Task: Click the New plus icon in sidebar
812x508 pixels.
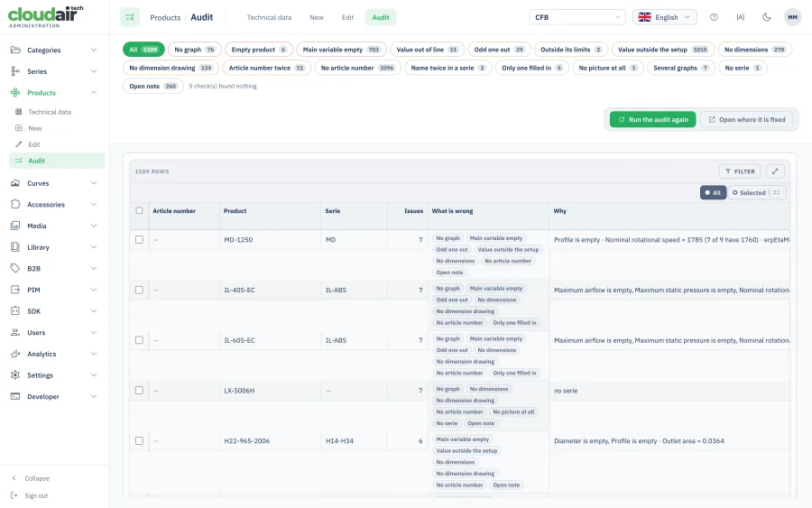Action: click(x=19, y=128)
